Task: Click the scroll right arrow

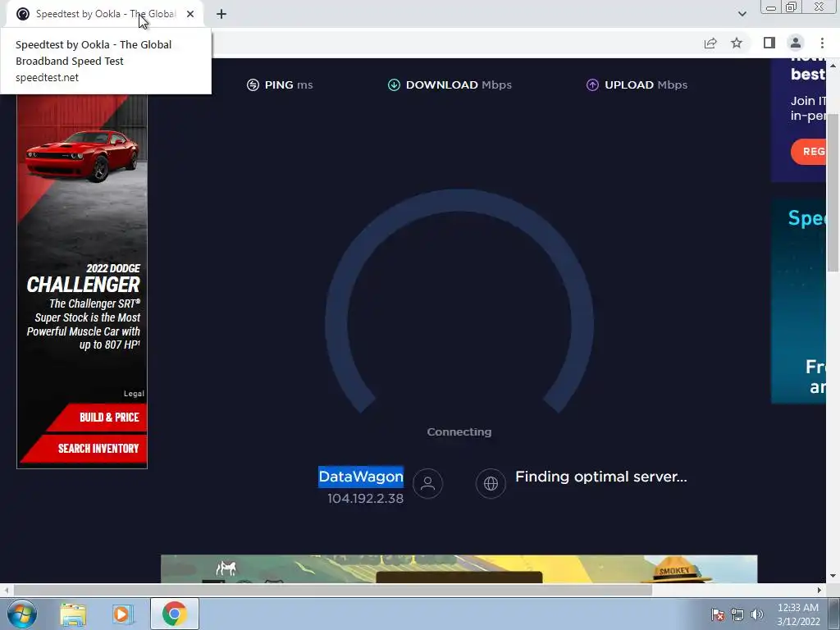Action: point(819,591)
